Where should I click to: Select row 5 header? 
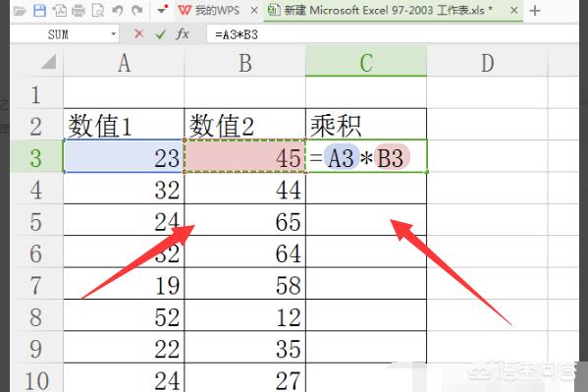[36, 221]
